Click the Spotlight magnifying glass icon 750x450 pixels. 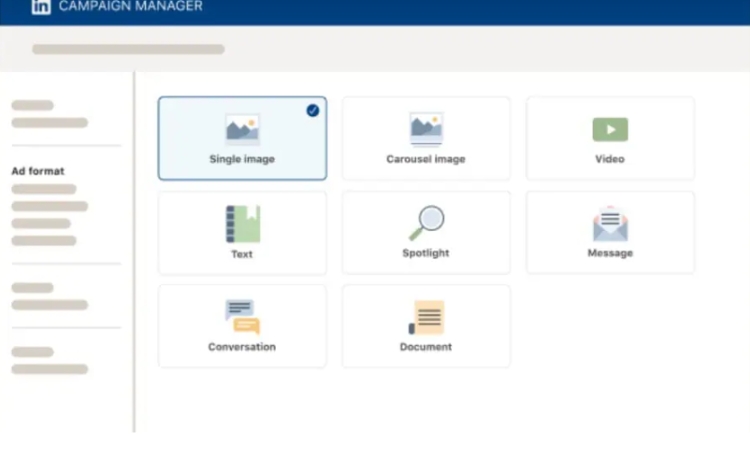(x=426, y=222)
